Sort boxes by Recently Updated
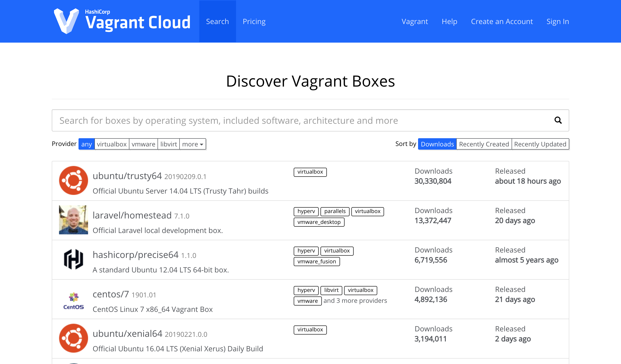 540,144
